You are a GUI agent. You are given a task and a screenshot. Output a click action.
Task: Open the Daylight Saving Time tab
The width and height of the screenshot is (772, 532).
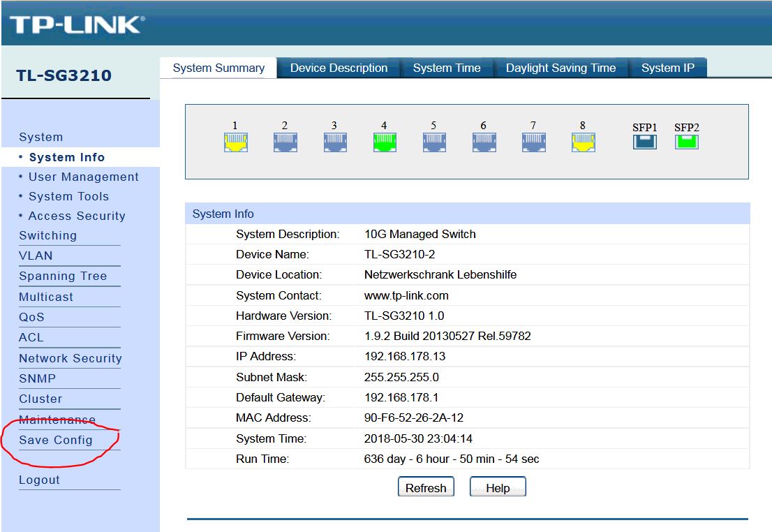[561, 68]
